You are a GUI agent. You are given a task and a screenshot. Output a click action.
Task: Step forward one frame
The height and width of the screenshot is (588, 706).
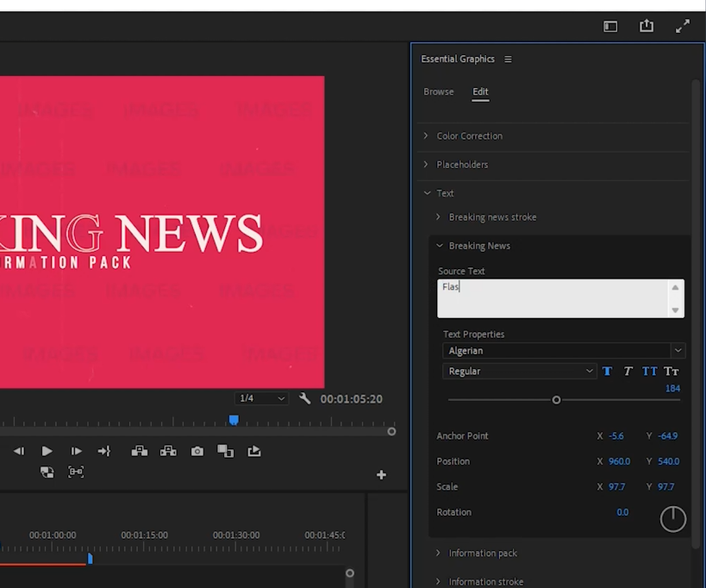tap(76, 451)
